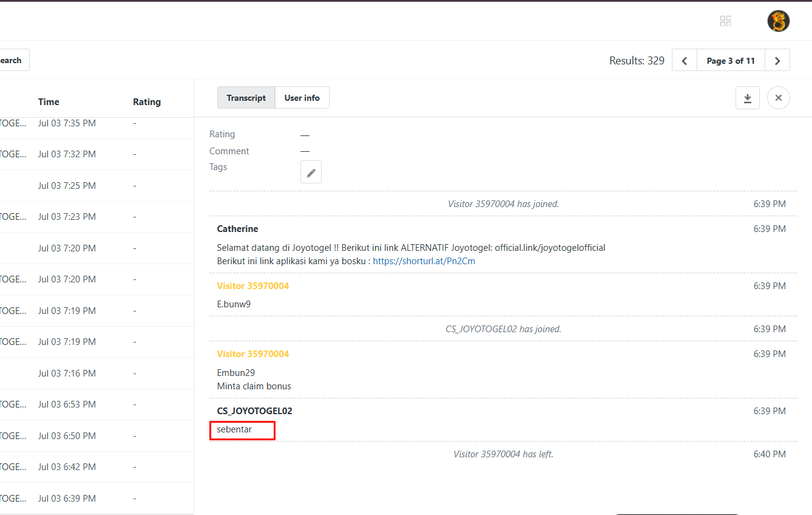Click the Search button
The width and height of the screenshot is (812, 515).
click(x=12, y=60)
